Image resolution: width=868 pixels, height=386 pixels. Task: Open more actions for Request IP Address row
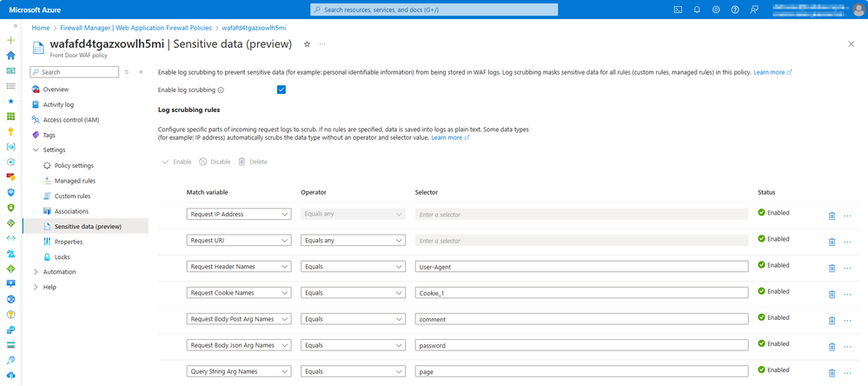(847, 216)
